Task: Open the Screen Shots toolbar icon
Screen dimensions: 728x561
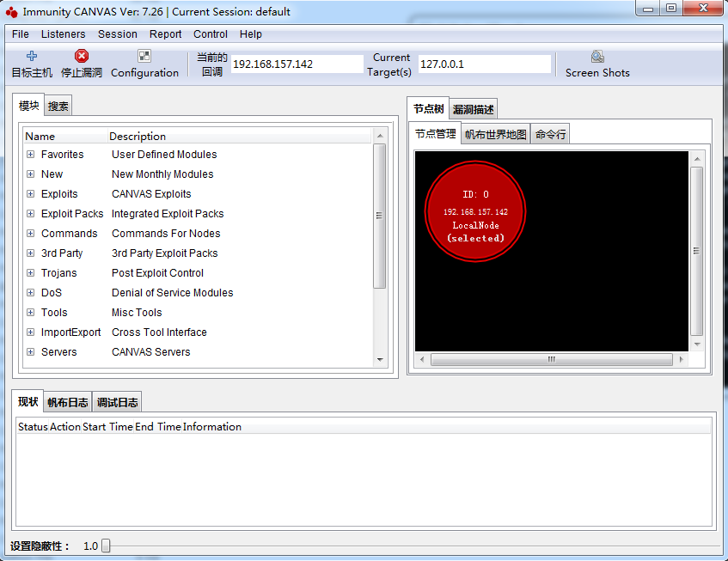Action: [597, 57]
